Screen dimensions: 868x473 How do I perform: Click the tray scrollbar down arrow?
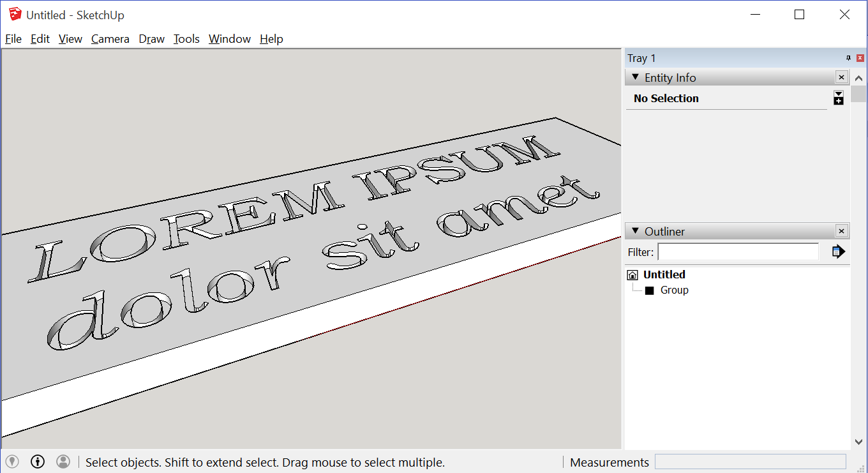point(859,442)
